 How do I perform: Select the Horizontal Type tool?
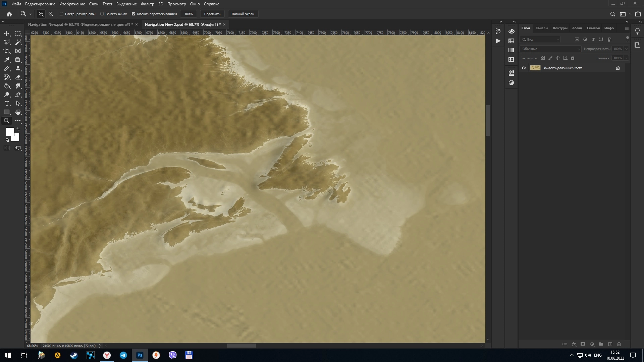(7, 103)
